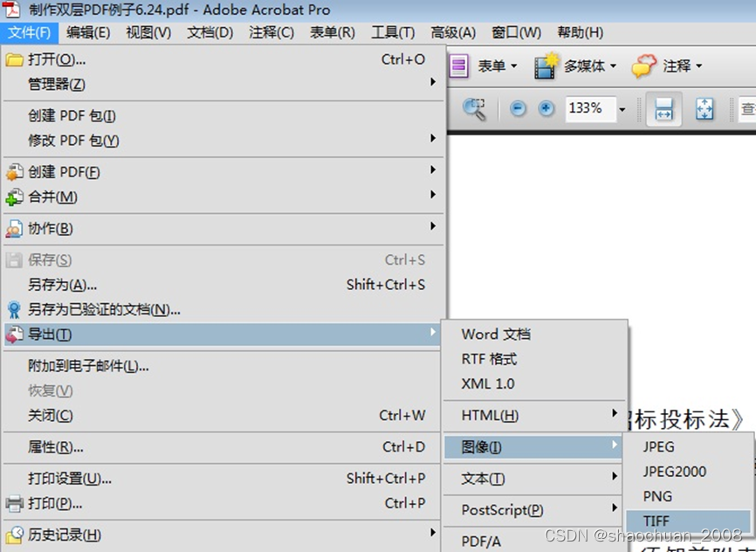The image size is (756, 552).
Task: Open the zoom percentage dropdown arrow
Action: tap(622, 110)
